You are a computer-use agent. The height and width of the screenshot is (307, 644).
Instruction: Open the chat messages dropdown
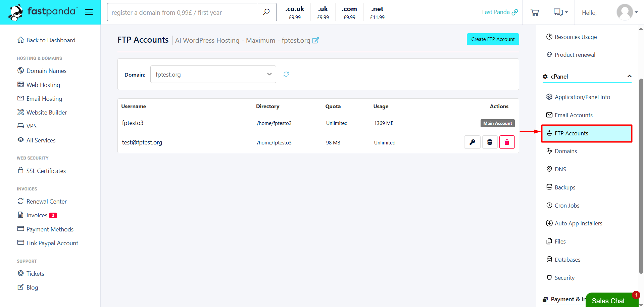coord(560,12)
